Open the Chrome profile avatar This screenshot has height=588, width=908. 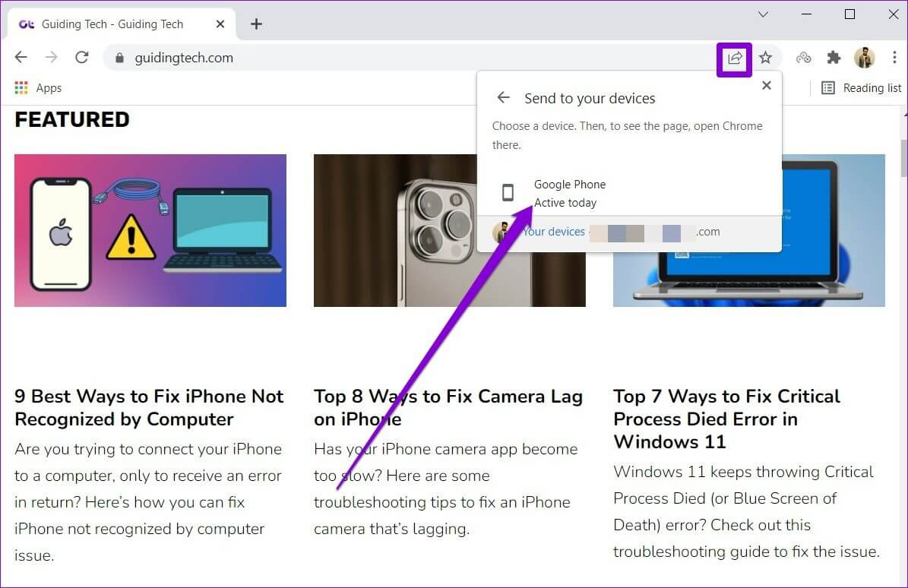[x=865, y=57]
